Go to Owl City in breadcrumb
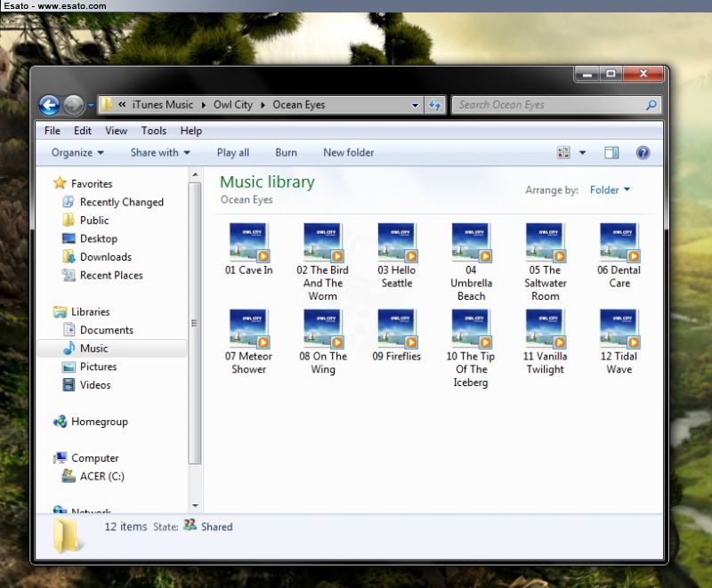The height and width of the screenshot is (588, 712). tap(233, 105)
